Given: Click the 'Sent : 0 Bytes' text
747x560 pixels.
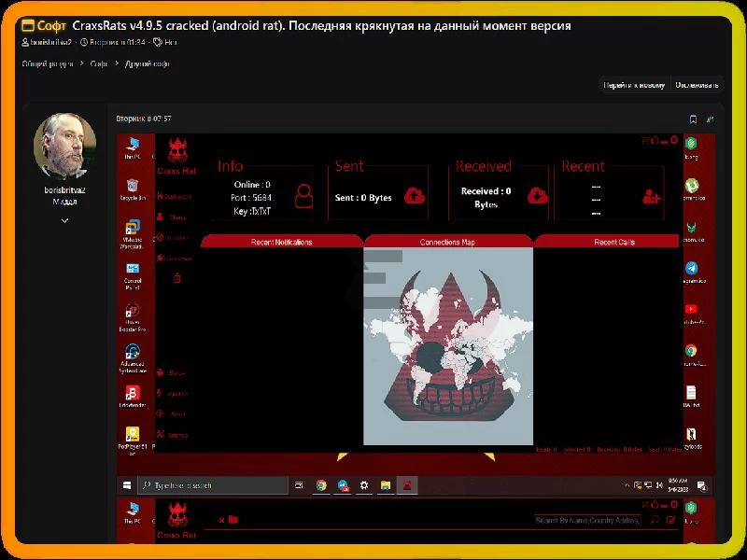Looking at the screenshot, I should pos(363,198).
